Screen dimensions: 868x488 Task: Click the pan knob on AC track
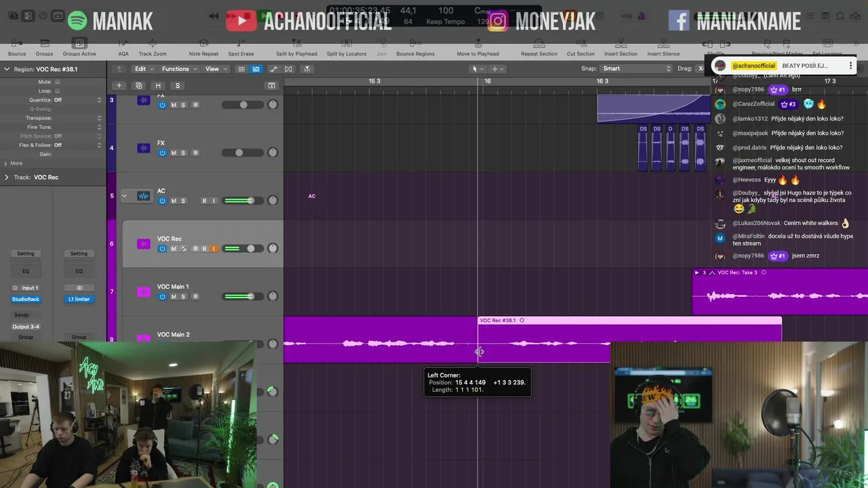(x=273, y=201)
